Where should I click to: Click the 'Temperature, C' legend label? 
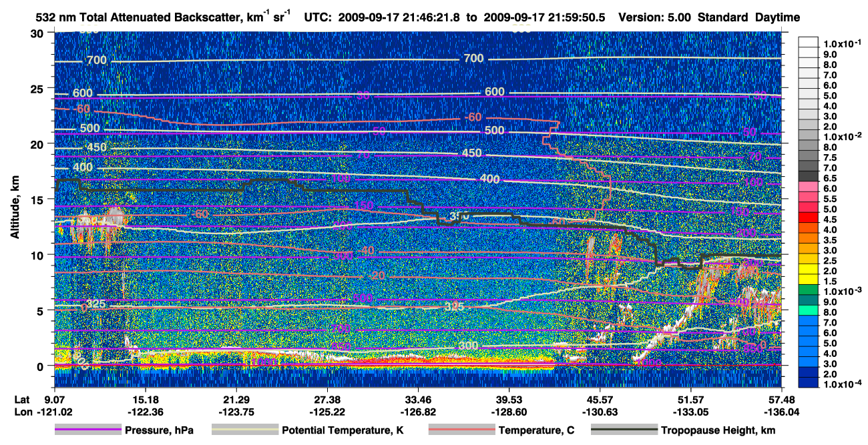coord(536,431)
